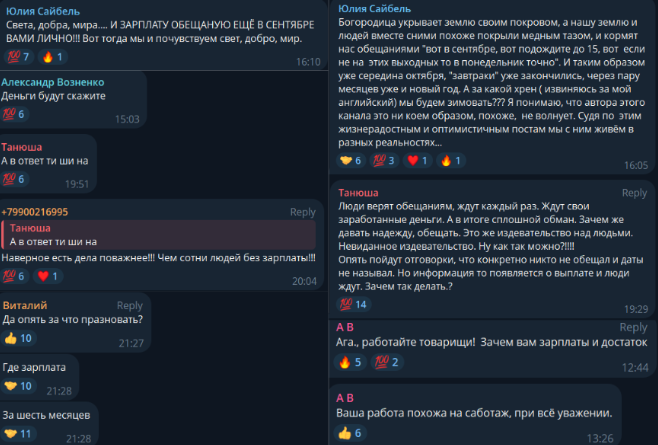Screen dimensions: 658x445
Task: Click the fire reaction under the 16:10 message
Action: tap(53, 57)
